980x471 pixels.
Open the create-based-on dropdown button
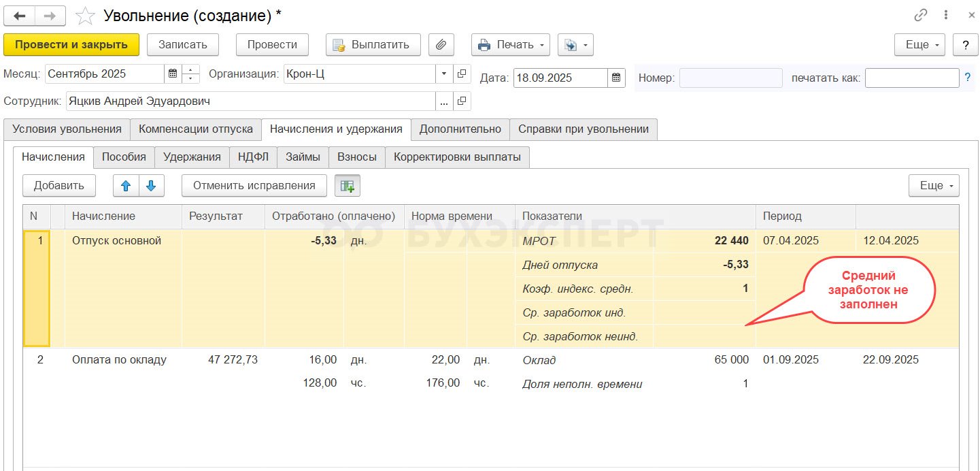575,45
